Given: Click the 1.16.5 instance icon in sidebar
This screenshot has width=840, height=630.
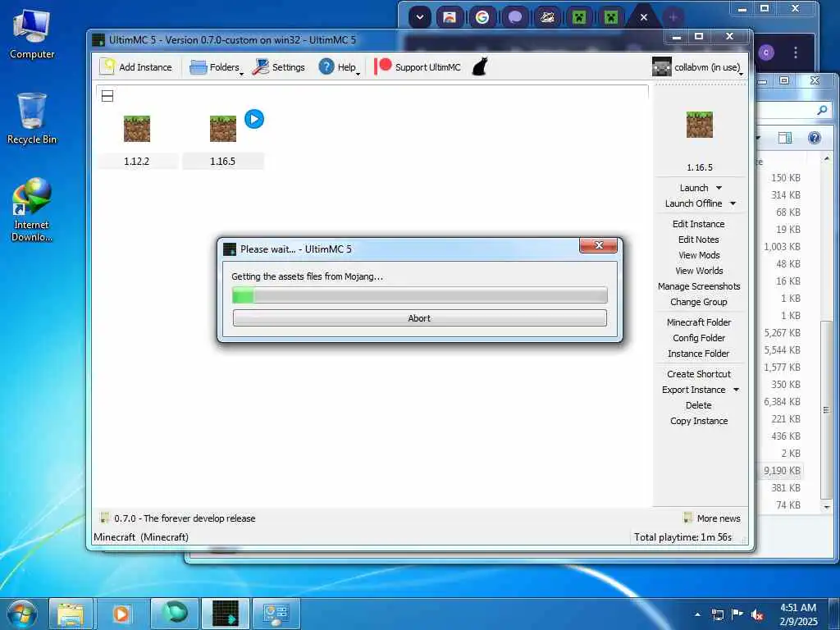Looking at the screenshot, I should click(x=700, y=125).
